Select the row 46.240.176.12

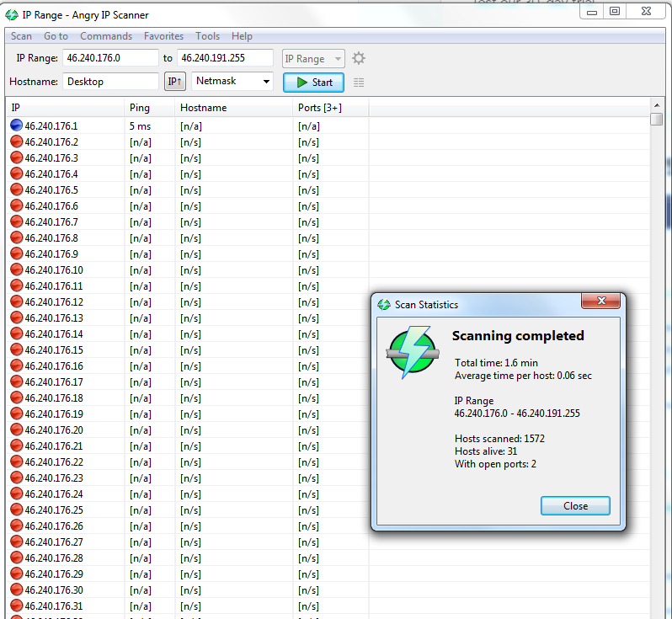point(189,301)
